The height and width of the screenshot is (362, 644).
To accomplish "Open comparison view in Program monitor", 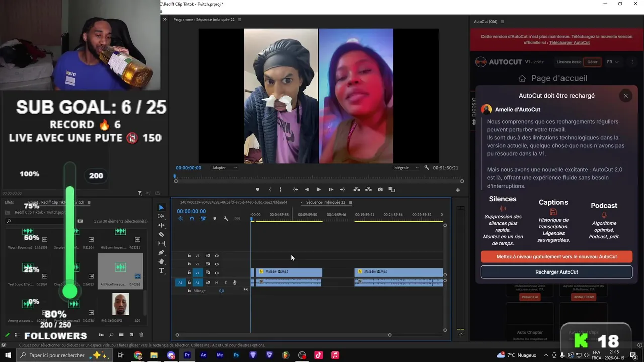I will (x=392, y=190).
